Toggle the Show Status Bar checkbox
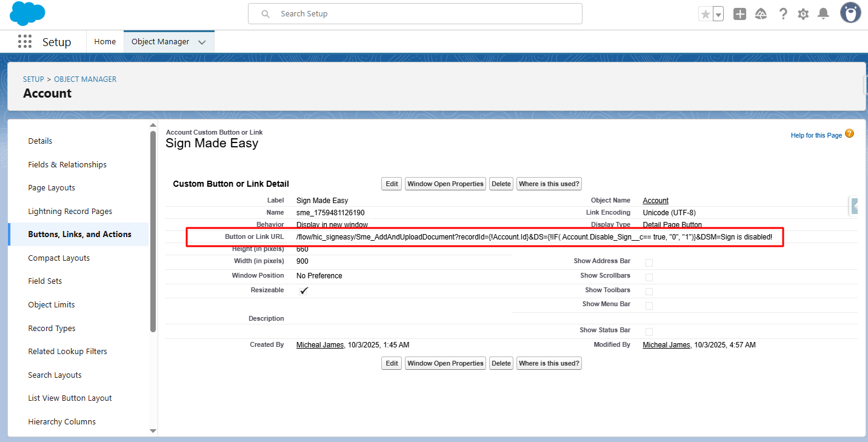This screenshot has width=868, height=442. coord(649,332)
